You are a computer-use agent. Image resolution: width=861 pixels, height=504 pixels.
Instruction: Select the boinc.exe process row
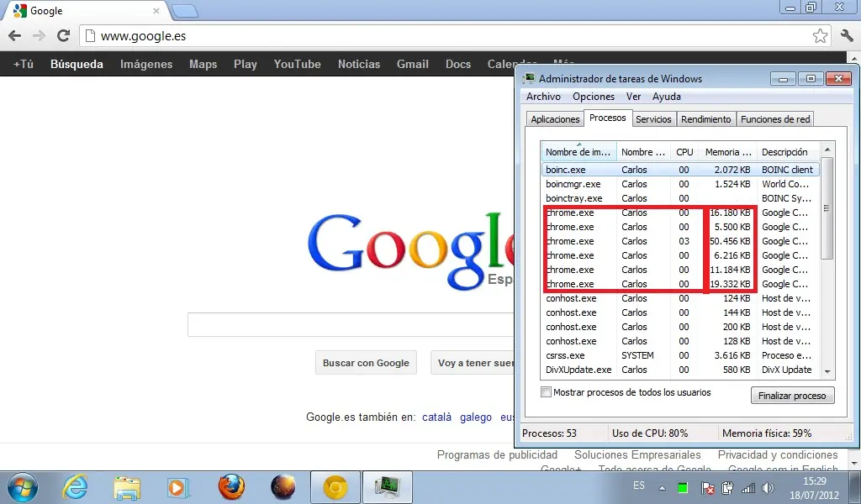point(679,170)
